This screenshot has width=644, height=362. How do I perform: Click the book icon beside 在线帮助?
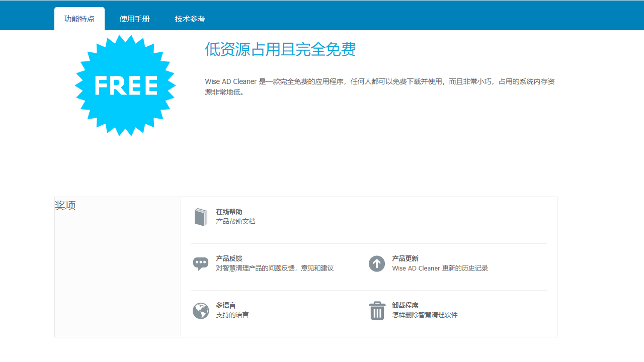click(201, 217)
